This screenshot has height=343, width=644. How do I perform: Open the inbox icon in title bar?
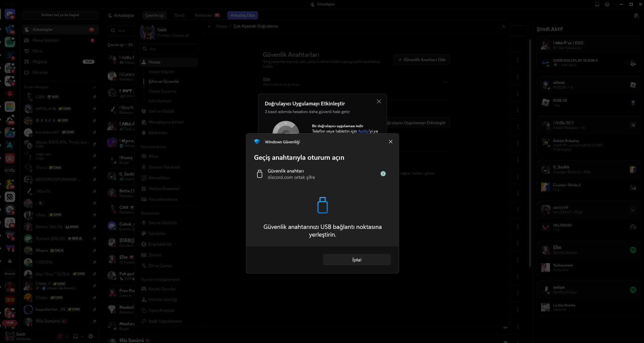(x=597, y=4)
